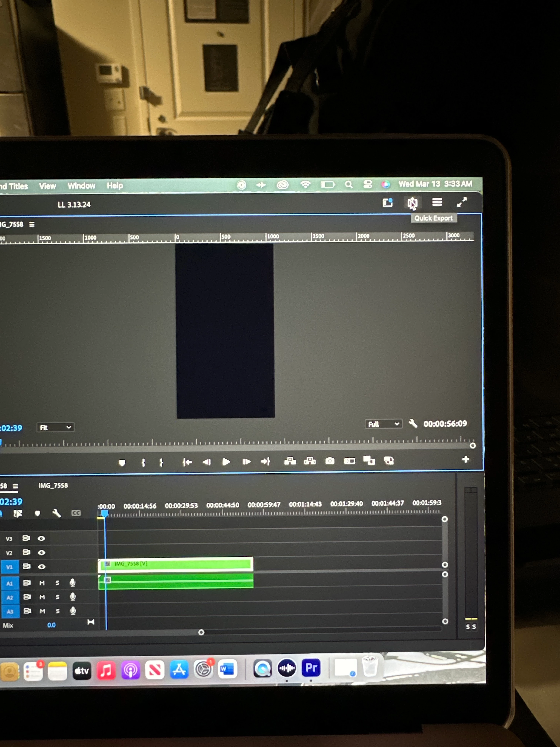This screenshot has width=560, height=747.
Task: Open the Window menu
Action: pos(81,186)
